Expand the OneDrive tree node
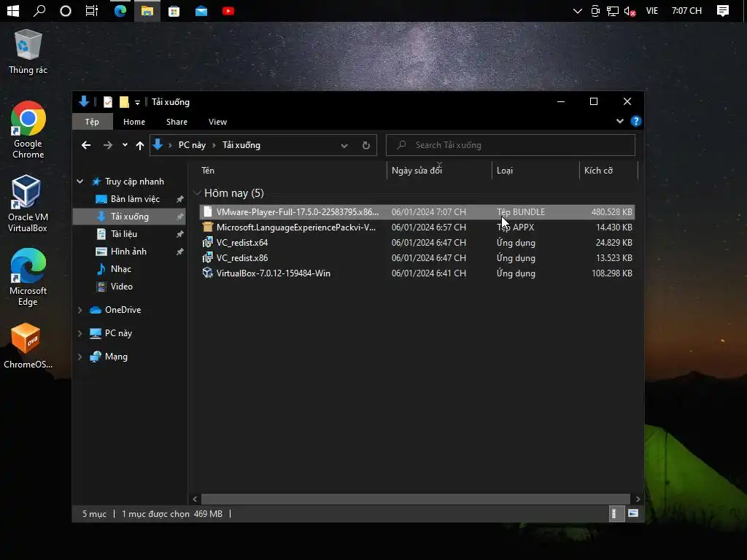 click(80, 310)
